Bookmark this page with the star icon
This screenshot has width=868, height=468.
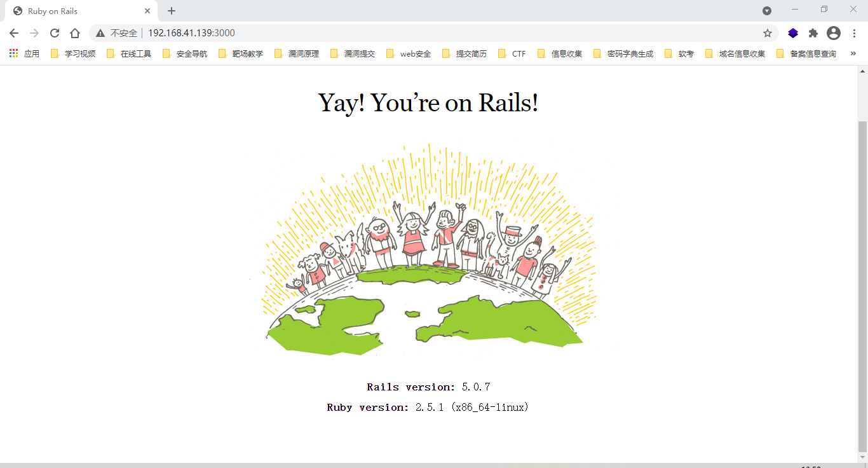768,33
